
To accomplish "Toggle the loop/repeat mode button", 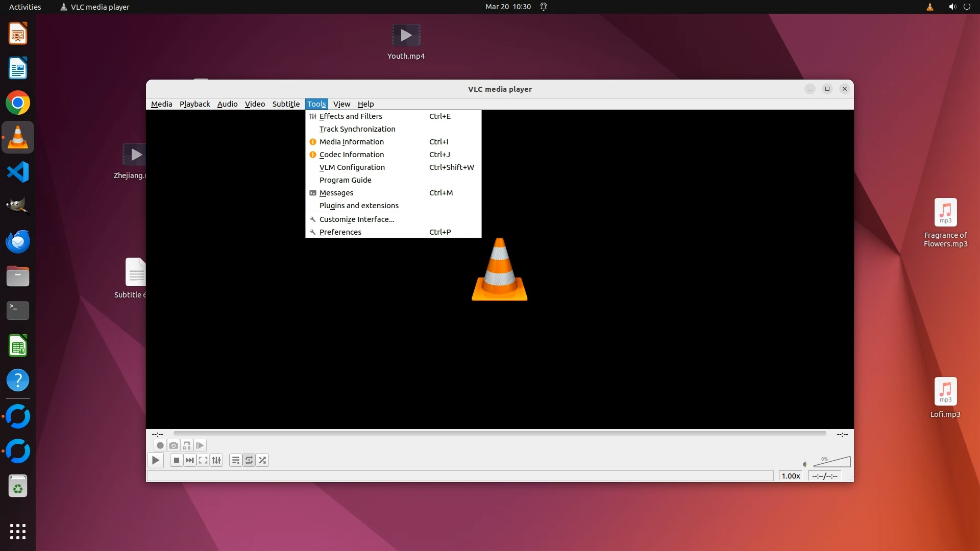I will point(249,460).
